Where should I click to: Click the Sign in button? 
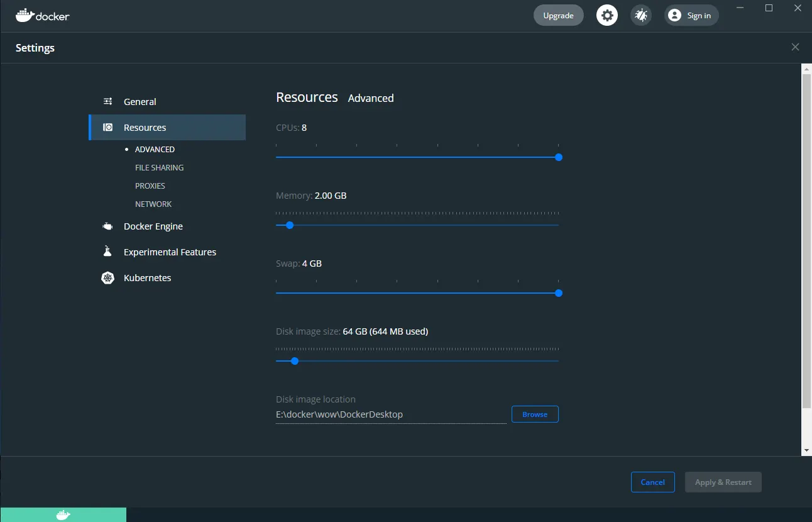coord(691,15)
